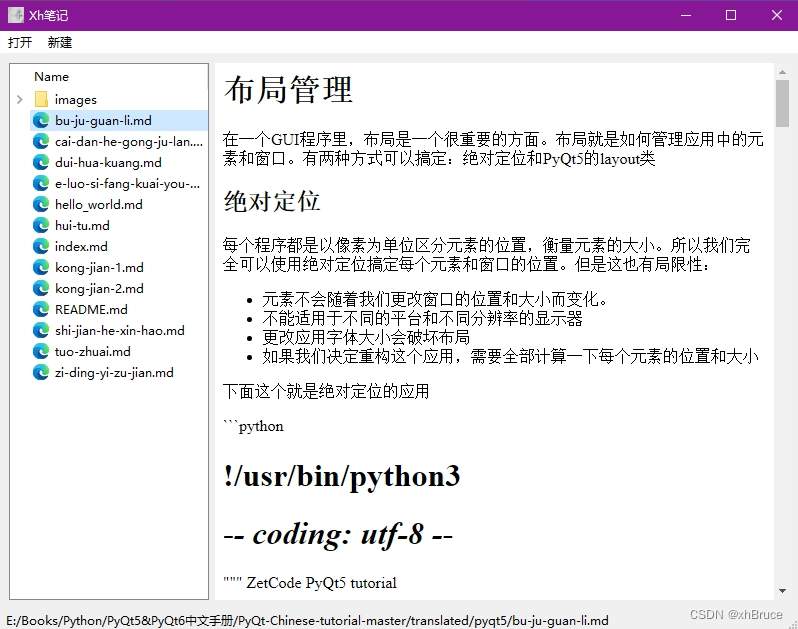798x629 pixels.
Task: Click the preview scrollbar thumb
Action: [782, 103]
